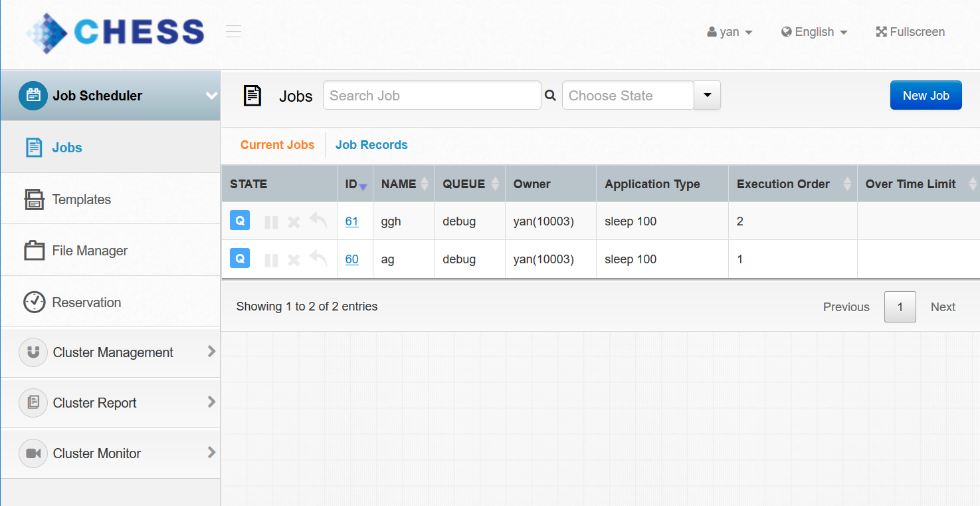
Task: Open Jobs in the sidebar menu
Action: 110,148
